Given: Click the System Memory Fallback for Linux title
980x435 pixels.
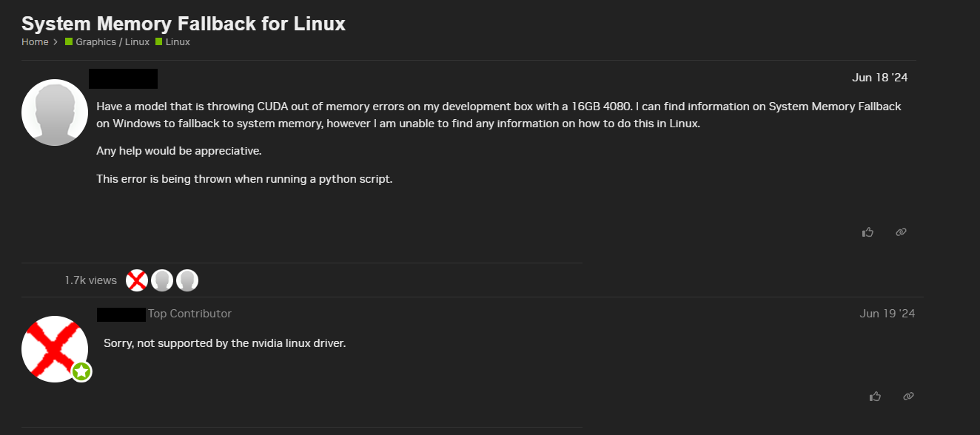Looking at the screenshot, I should 184,24.
